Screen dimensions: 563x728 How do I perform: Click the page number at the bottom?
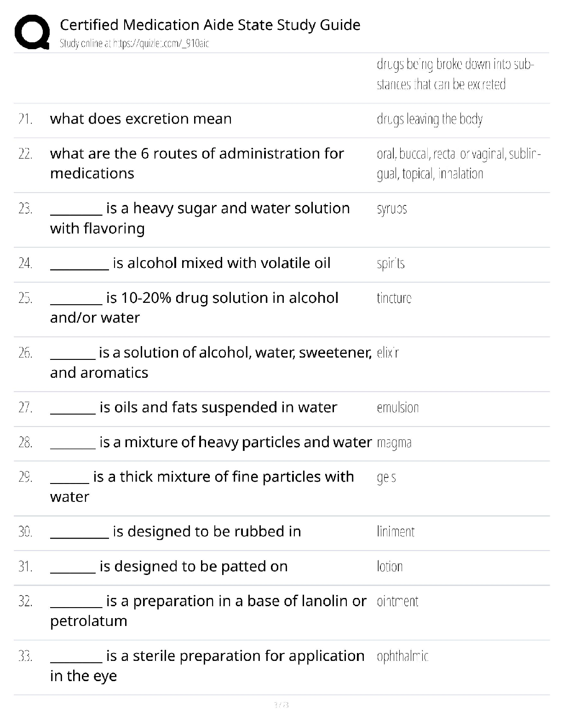point(281,705)
